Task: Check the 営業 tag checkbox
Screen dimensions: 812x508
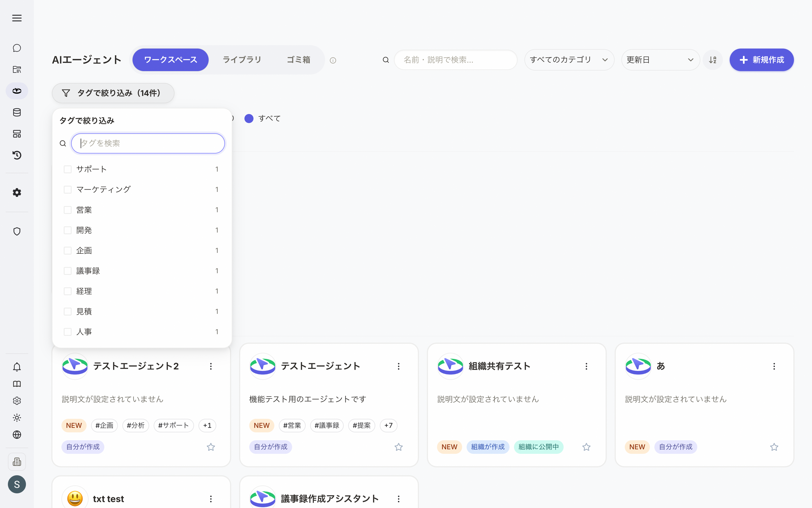Action: [68, 210]
